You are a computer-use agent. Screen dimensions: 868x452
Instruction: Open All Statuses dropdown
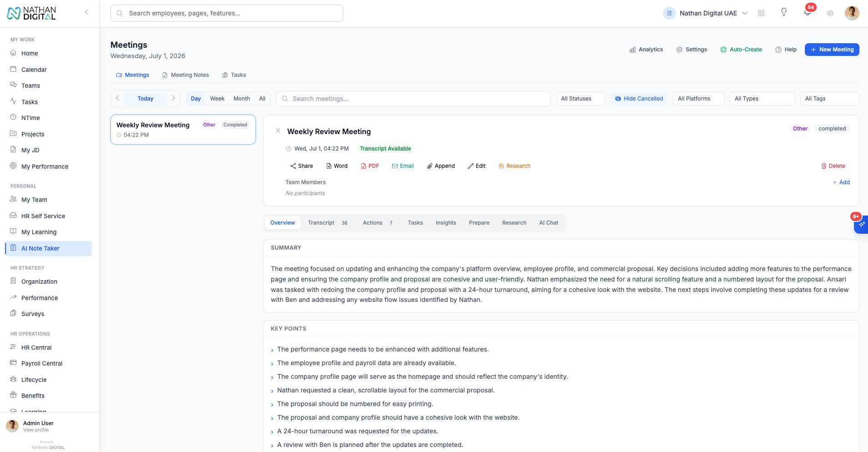pos(580,99)
